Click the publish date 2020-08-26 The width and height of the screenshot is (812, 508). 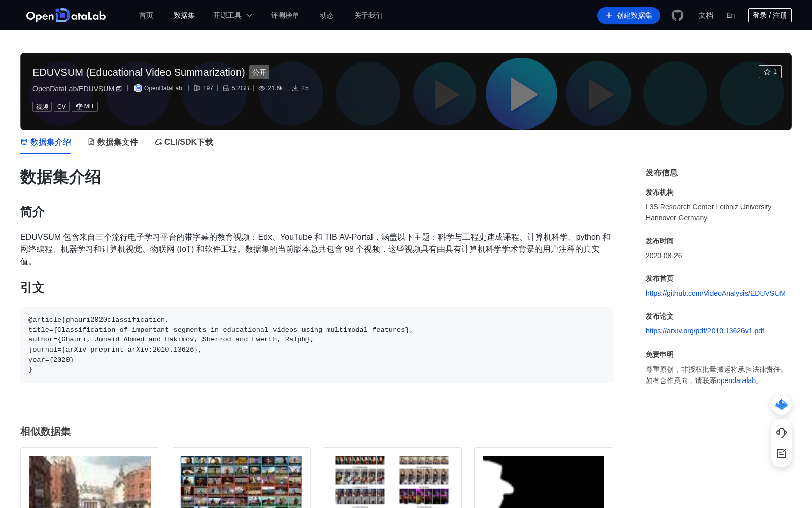click(x=663, y=256)
